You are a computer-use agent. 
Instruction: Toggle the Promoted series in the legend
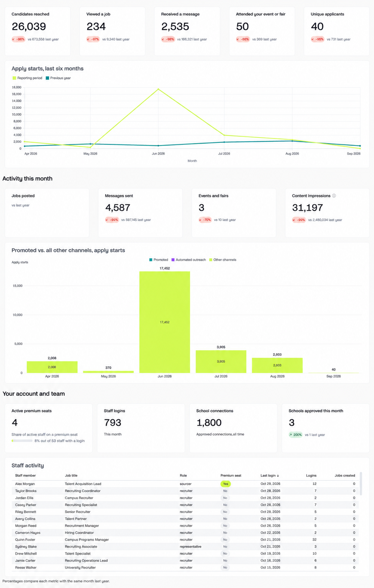(x=159, y=260)
